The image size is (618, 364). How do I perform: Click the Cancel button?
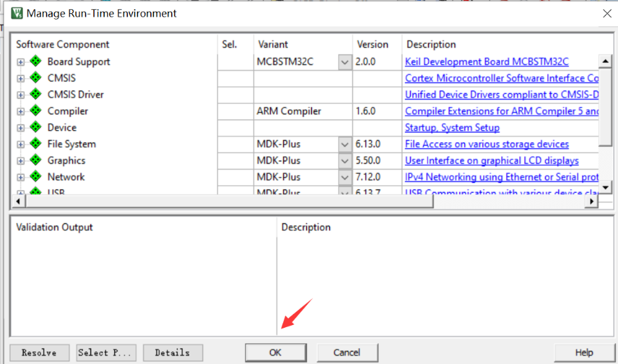click(347, 353)
